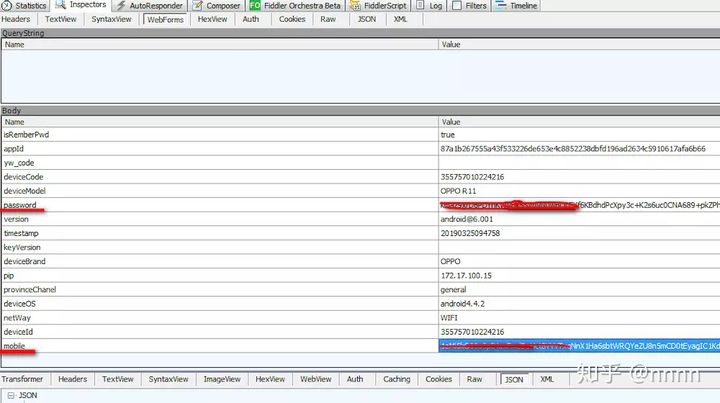Click the timestamp value 20190325094758
Viewport: 720px width, 403px height.
(470, 233)
